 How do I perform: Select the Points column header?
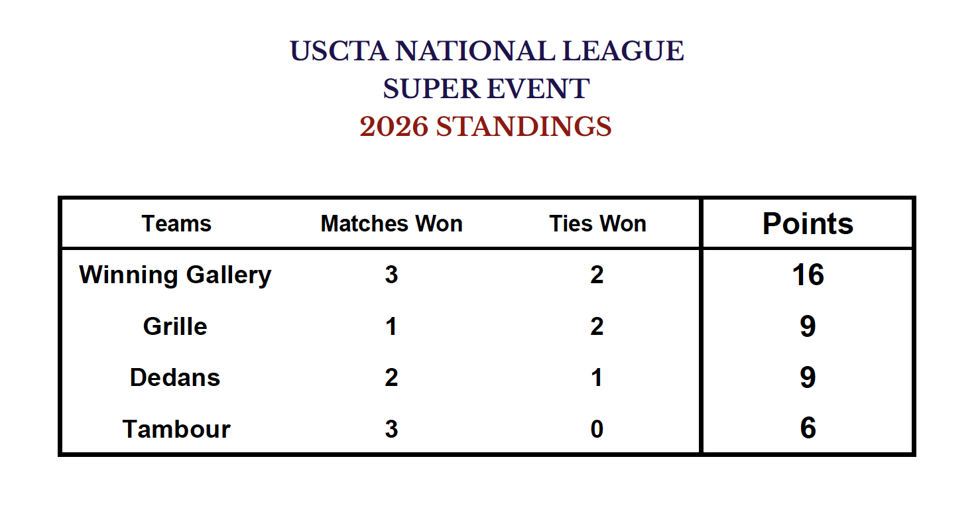pos(808,224)
